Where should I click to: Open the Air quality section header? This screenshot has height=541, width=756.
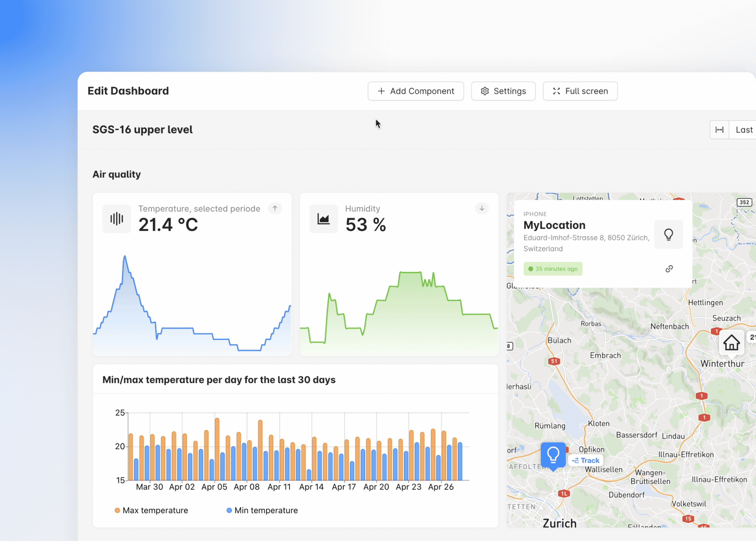click(117, 174)
